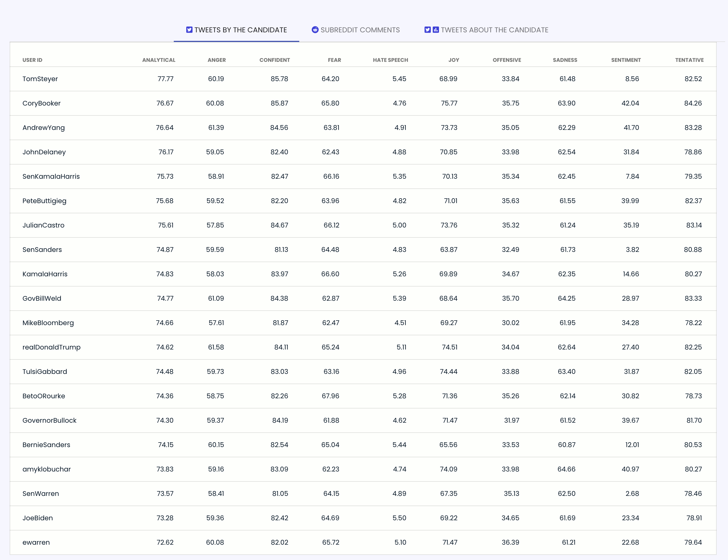Sort by Joy column header
The image size is (728, 560).
tap(453, 60)
